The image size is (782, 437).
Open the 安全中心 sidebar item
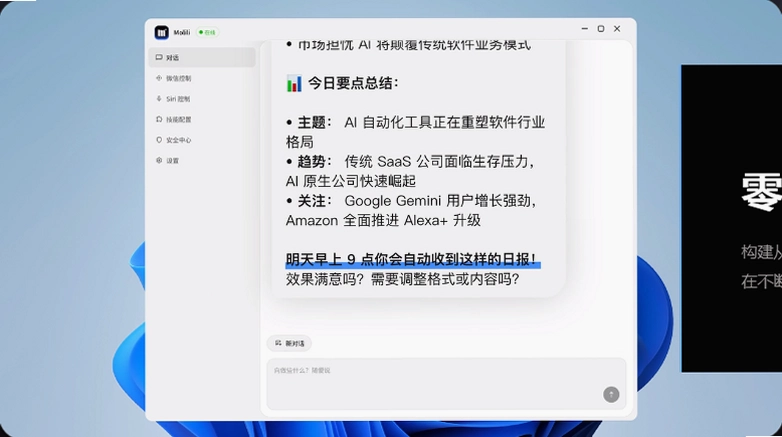(x=202, y=140)
